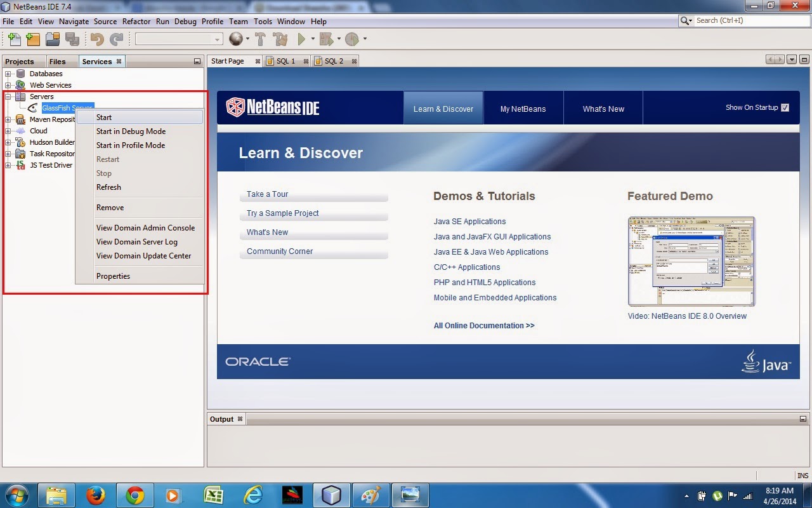812x508 pixels.
Task: Expand the Cloud tree node
Action: 8,131
